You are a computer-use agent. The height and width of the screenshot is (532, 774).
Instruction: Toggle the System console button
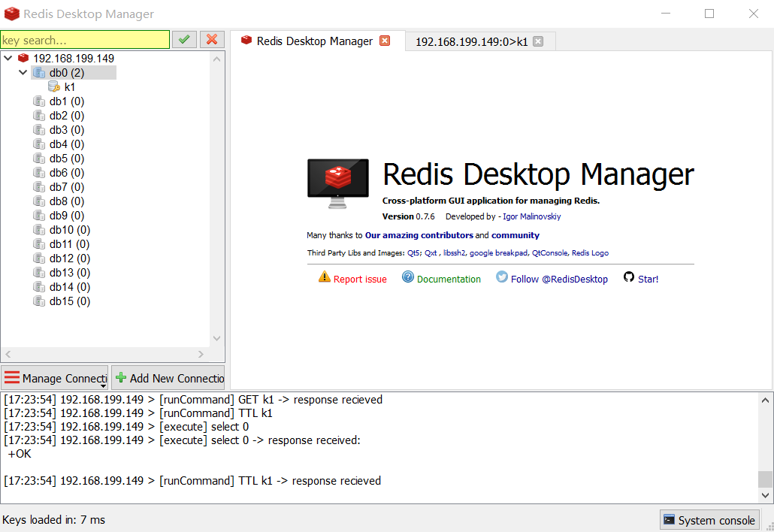709,520
